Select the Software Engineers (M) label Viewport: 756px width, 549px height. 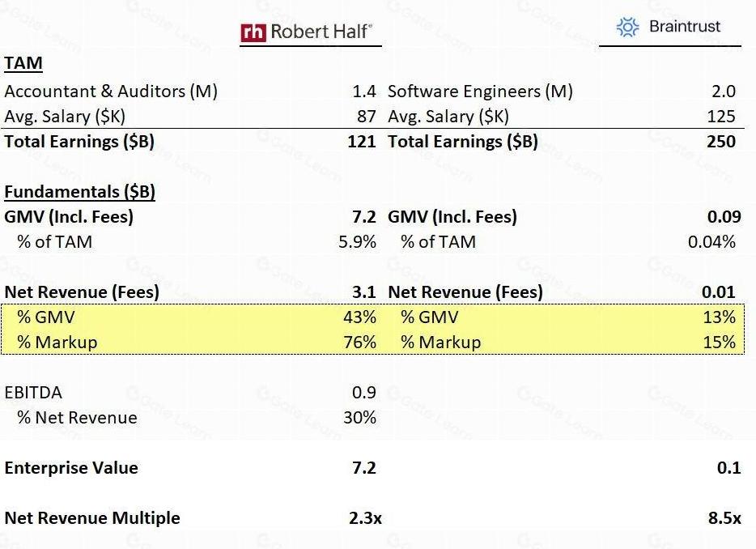[x=480, y=91]
